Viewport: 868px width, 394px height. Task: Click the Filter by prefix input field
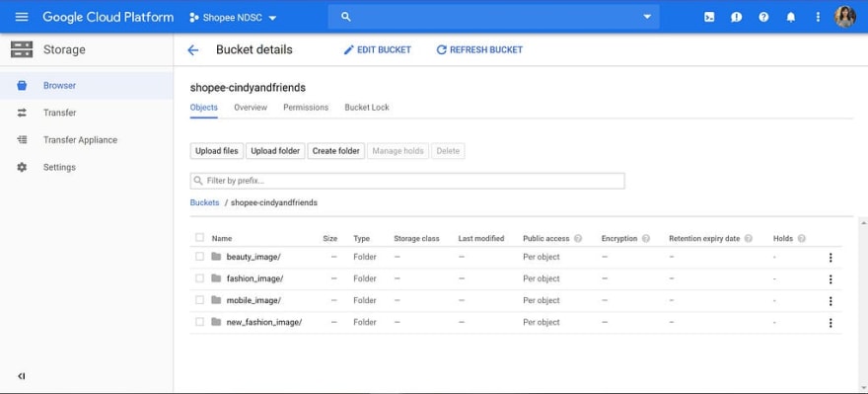pos(407,181)
